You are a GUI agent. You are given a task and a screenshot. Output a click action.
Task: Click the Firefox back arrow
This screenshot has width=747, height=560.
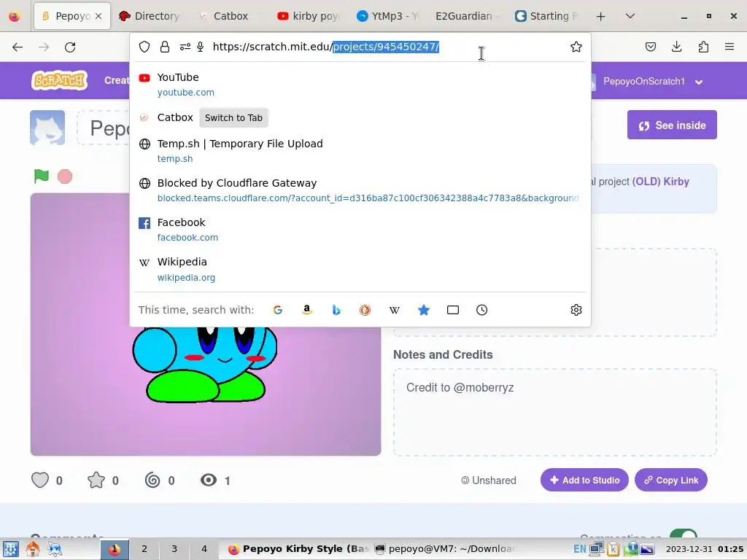coord(18,47)
